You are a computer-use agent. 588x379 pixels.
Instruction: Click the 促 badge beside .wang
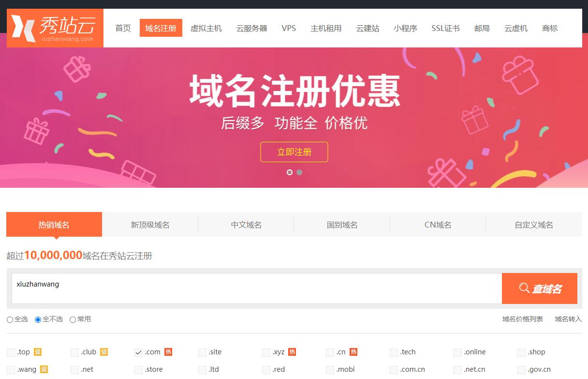click(44, 369)
